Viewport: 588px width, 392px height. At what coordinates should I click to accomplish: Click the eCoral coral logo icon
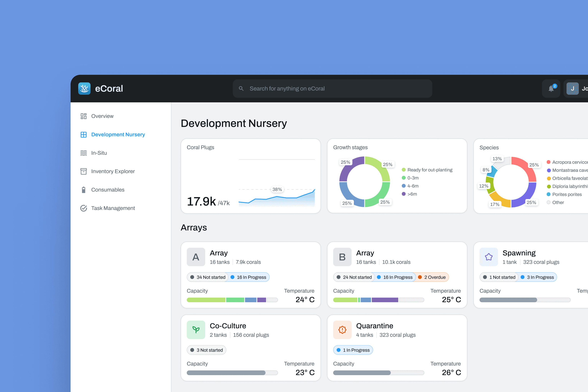84,88
